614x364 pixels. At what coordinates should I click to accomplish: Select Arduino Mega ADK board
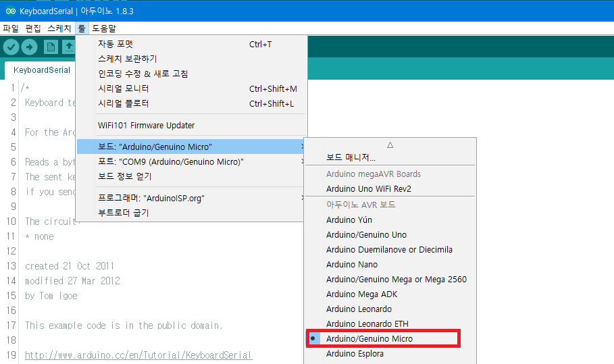click(390, 294)
